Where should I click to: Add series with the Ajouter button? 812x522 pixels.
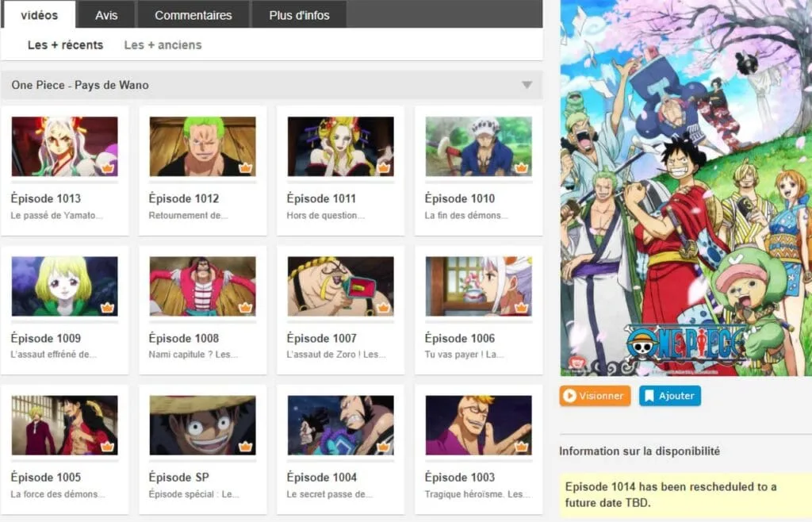click(669, 396)
